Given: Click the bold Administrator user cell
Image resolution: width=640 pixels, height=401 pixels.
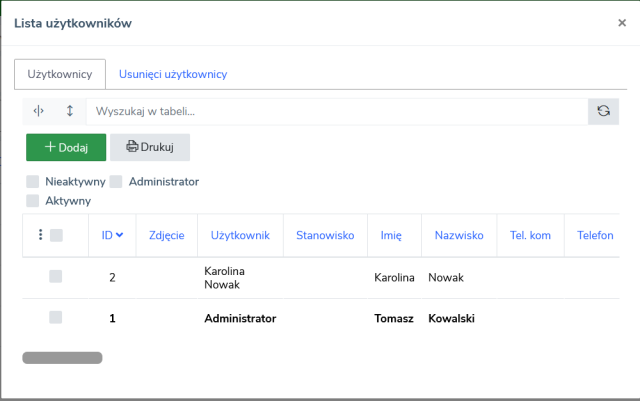Looking at the screenshot, I should click(240, 319).
